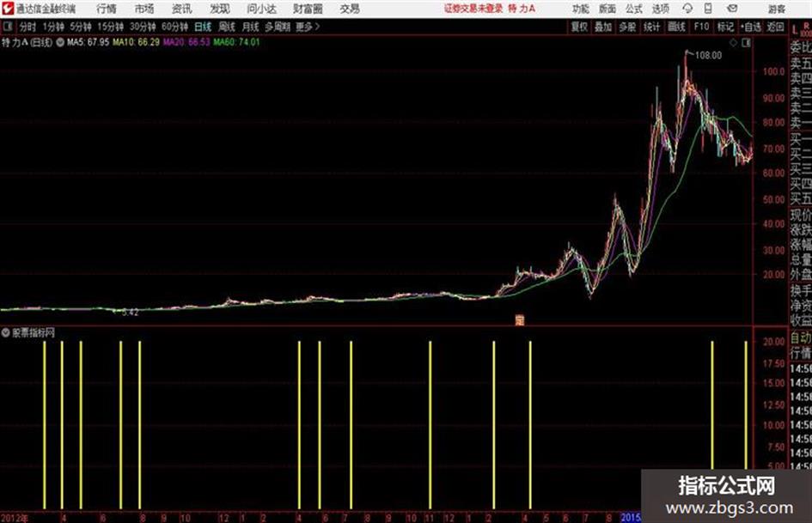Image resolution: width=812 pixels, height=523 pixels.
Task: Open the 公式 menu
Action: click(634, 9)
